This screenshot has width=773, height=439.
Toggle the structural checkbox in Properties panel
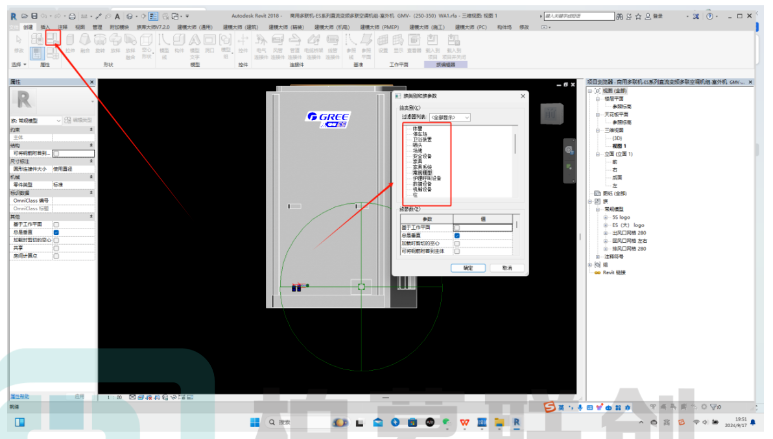pos(56,153)
